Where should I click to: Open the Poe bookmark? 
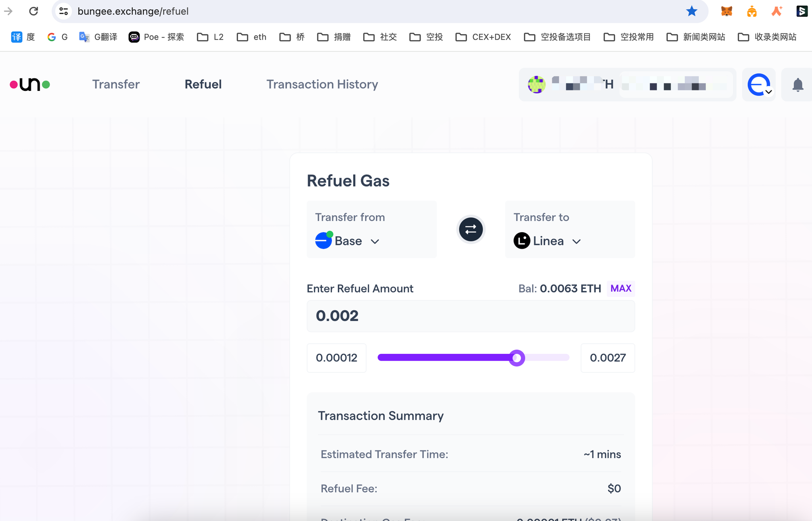(156, 37)
